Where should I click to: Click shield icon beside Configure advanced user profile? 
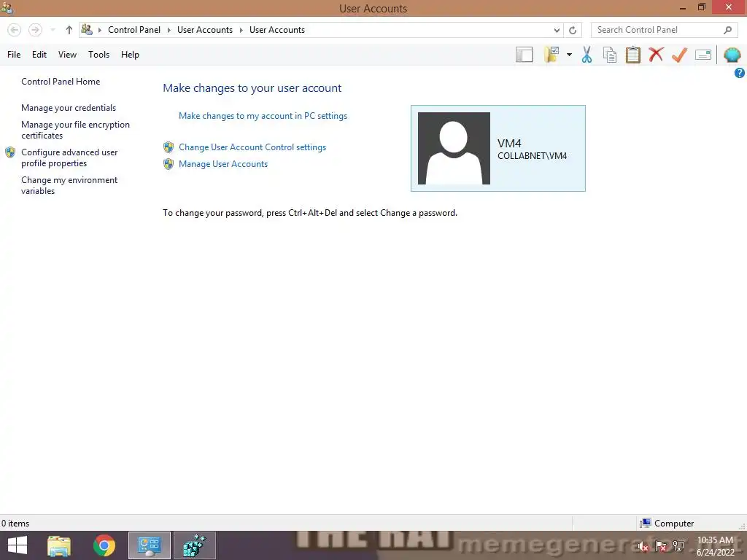pos(10,152)
